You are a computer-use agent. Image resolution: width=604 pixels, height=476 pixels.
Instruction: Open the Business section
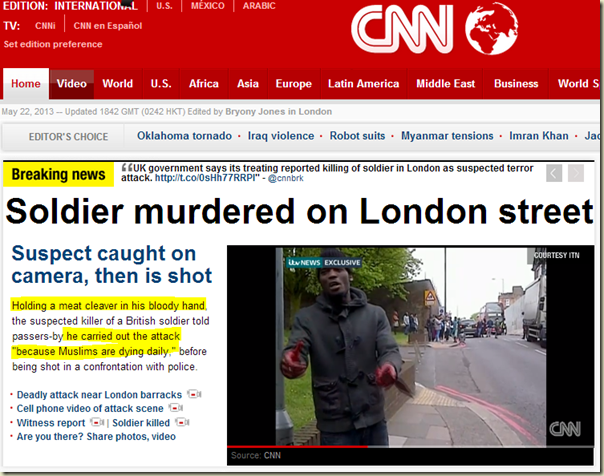click(x=516, y=84)
